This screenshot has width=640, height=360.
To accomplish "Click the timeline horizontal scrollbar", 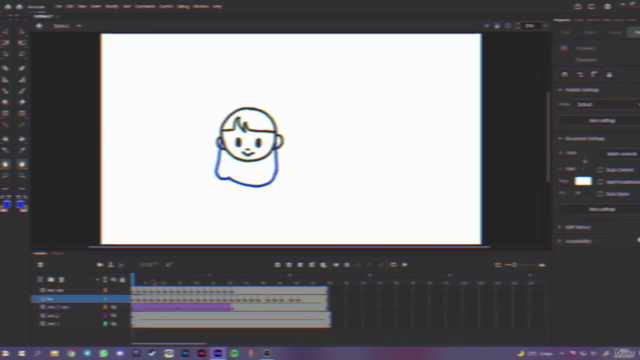I will (169, 344).
